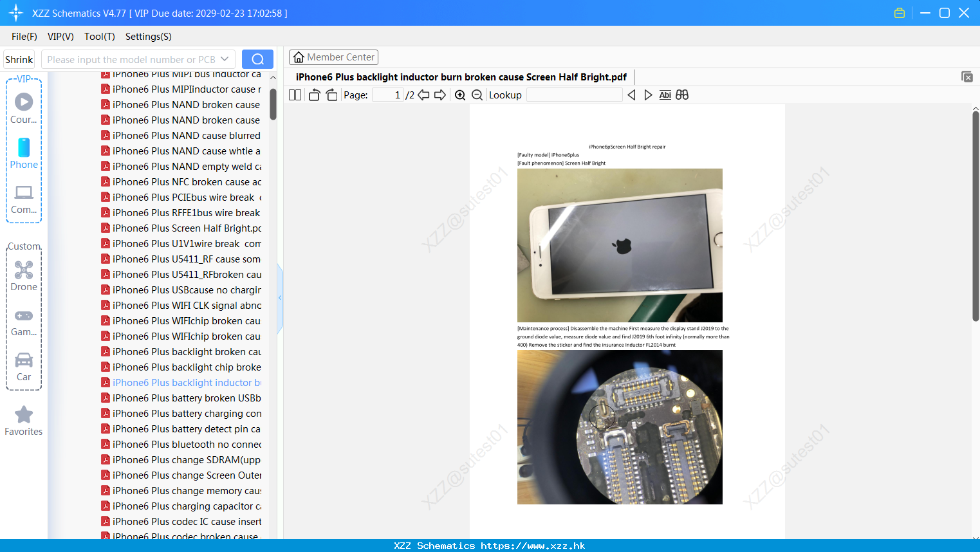
Task: Open iPhone6 Plus WIFI CLK signal file
Action: tap(181, 306)
